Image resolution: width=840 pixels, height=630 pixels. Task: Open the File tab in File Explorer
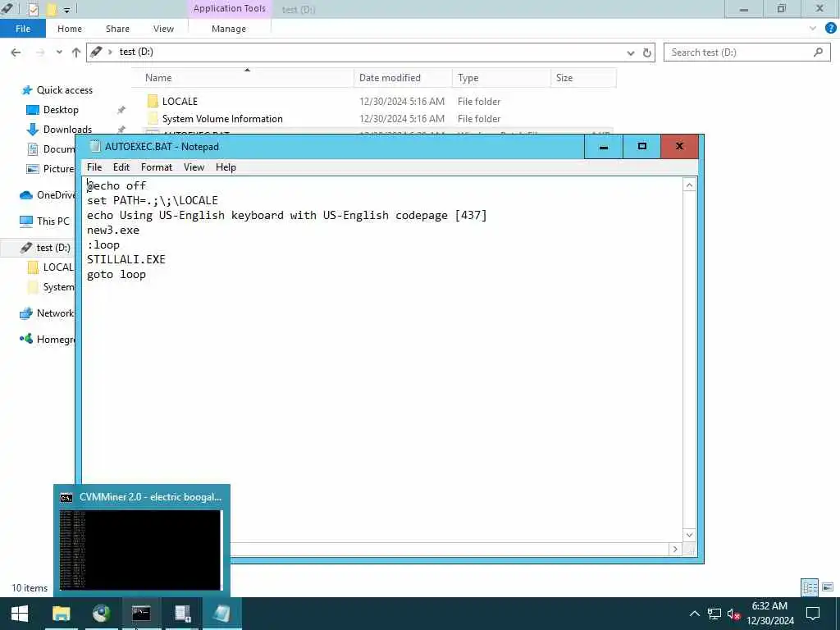(22, 29)
